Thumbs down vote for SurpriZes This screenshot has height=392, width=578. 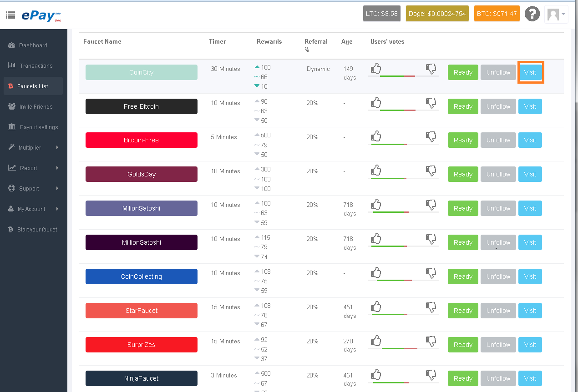point(431,342)
